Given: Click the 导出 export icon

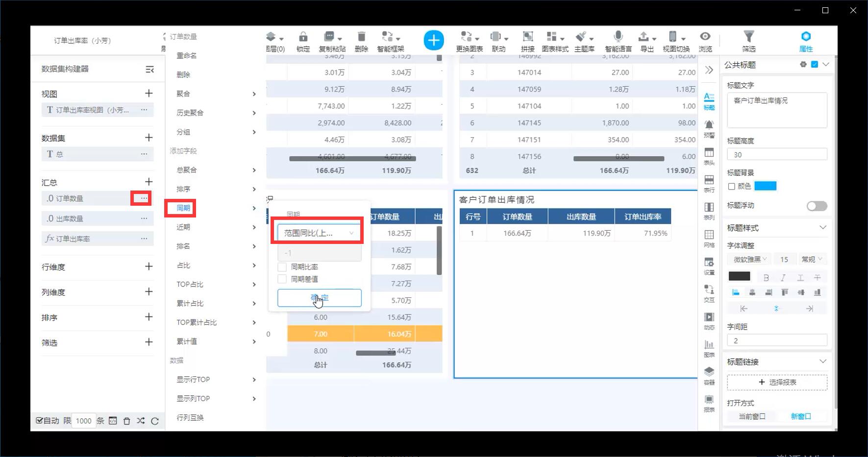Looking at the screenshot, I should click(644, 36).
